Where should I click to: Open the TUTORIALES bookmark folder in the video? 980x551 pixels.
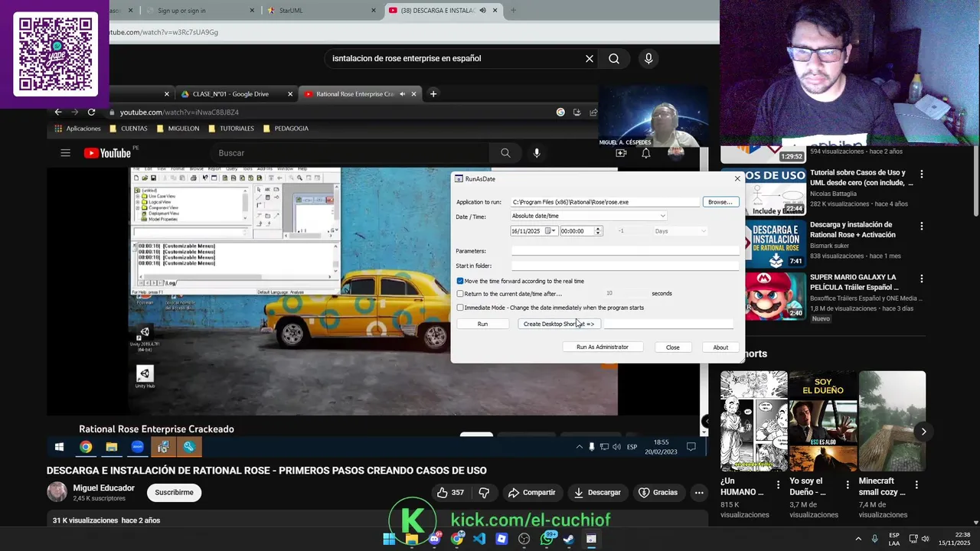pyautogui.click(x=231, y=129)
